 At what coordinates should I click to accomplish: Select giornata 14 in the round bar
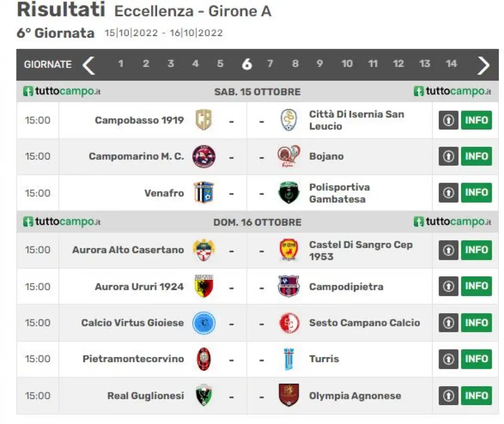point(451,63)
